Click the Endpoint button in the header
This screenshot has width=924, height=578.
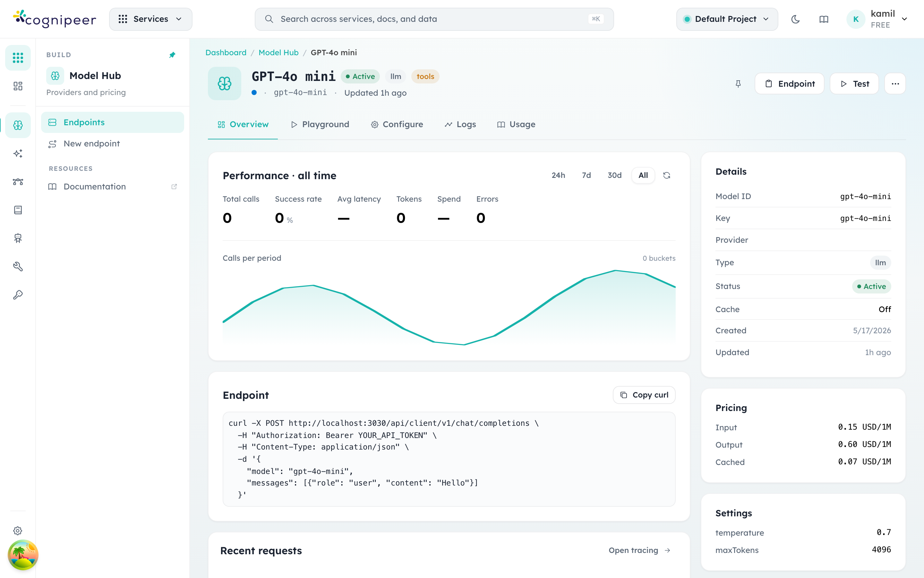click(790, 84)
